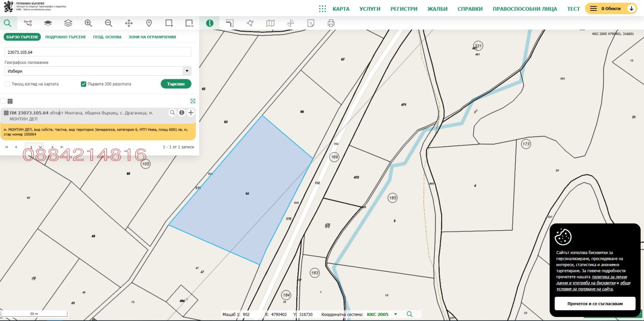Click the measure ruler tool icon
Screen dimensions: 644x321
(x=229, y=23)
